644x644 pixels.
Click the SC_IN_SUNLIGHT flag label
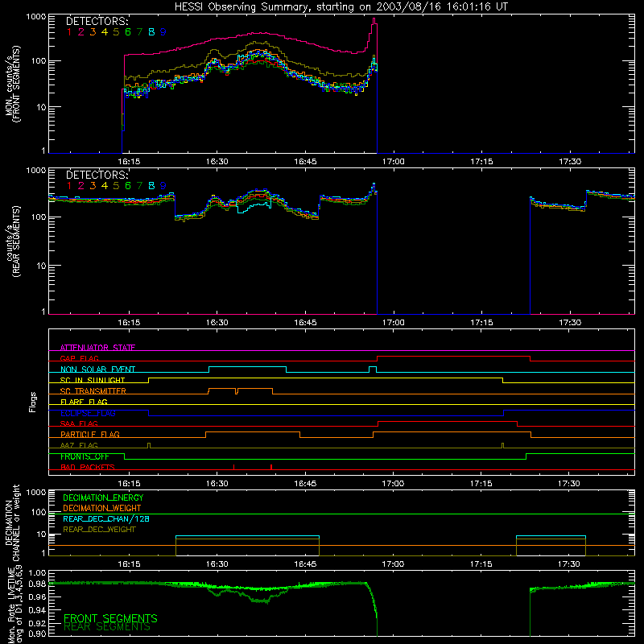tap(93, 380)
